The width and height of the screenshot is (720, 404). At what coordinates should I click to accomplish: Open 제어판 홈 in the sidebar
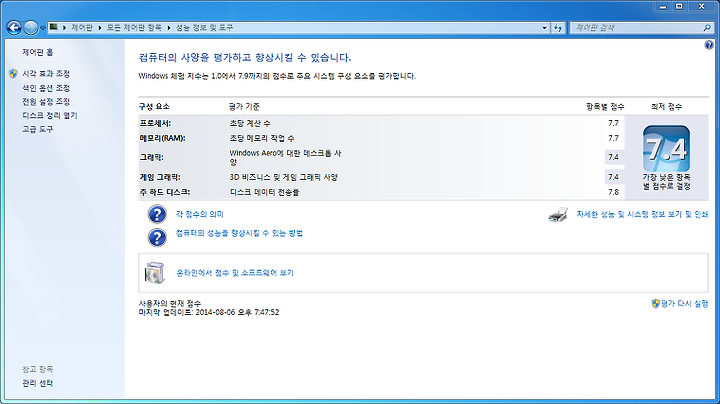point(38,52)
